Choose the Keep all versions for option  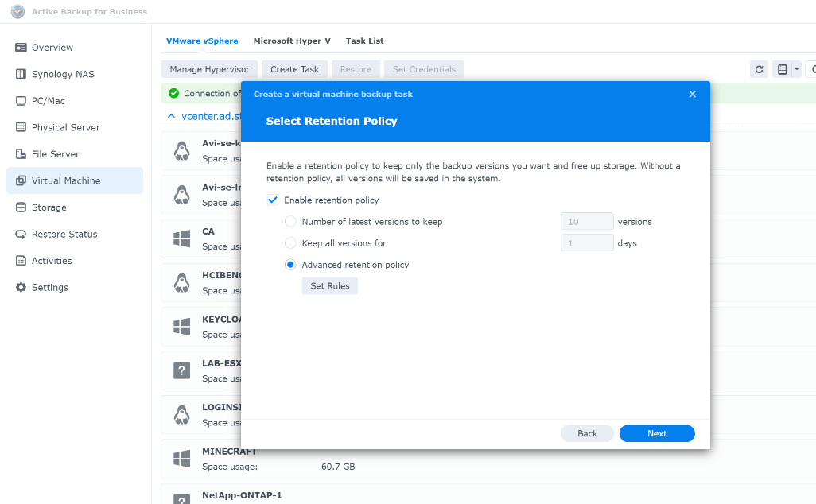(x=289, y=243)
